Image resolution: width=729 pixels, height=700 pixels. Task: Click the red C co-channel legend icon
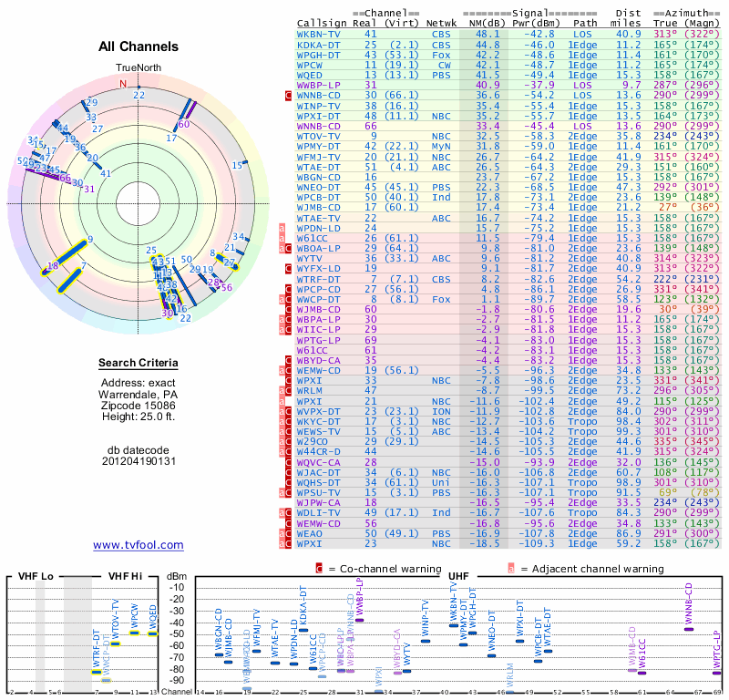click(x=319, y=569)
